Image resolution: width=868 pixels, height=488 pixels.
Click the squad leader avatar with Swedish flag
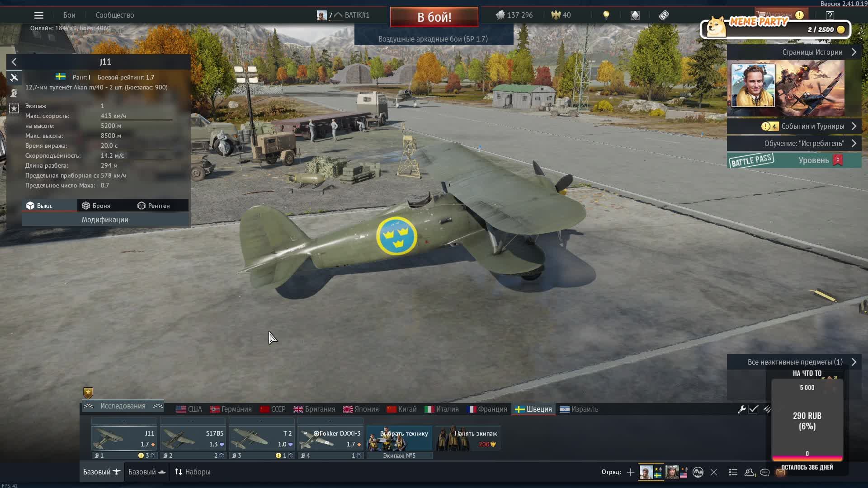click(x=651, y=472)
